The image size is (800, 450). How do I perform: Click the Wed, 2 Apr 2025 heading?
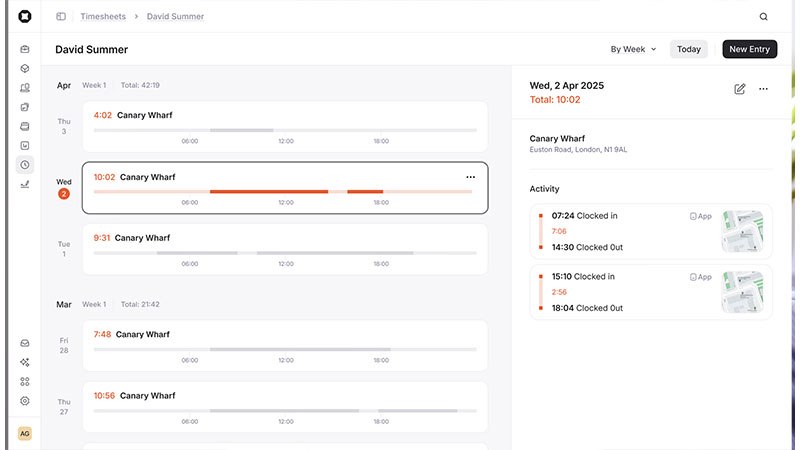[567, 85]
